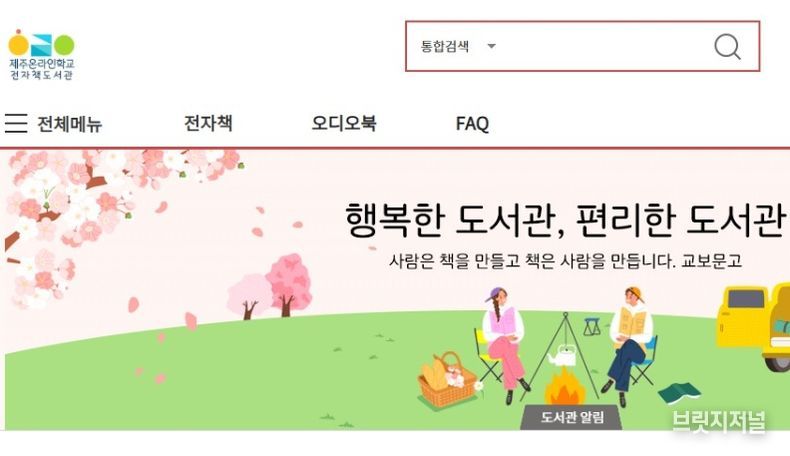Click the campfire illustration in banner
The image size is (790, 456).
566,385
